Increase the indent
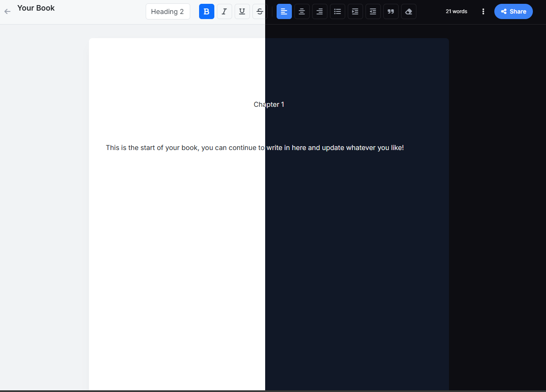This screenshot has width=546, height=392. click(355, 11)
